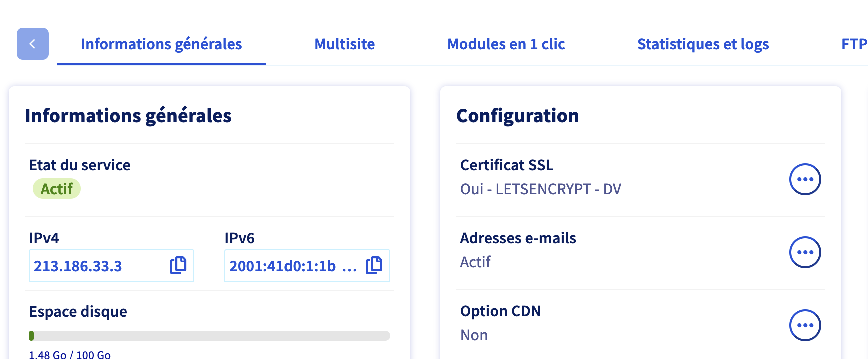
Task: Click the Informations générales panel heading
Action: (128, 116)
